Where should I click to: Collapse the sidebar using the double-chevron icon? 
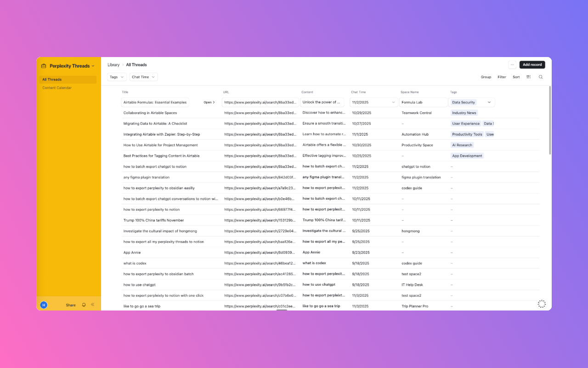(92, 305)
